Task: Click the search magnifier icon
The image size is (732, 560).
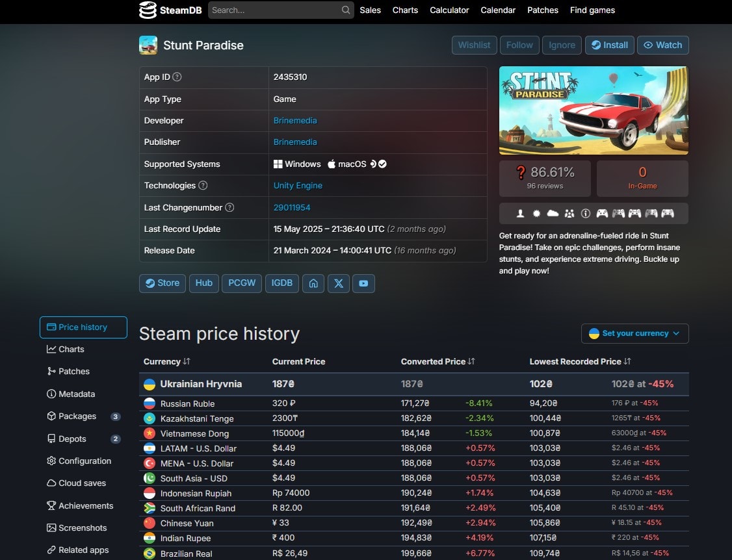Action: (x=345, y=10)
